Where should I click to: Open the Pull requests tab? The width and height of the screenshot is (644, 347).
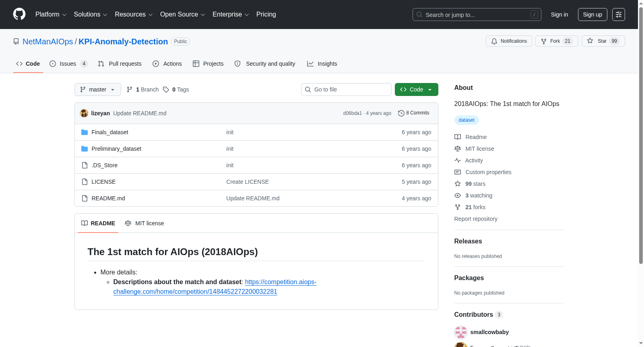coord(120,64)
